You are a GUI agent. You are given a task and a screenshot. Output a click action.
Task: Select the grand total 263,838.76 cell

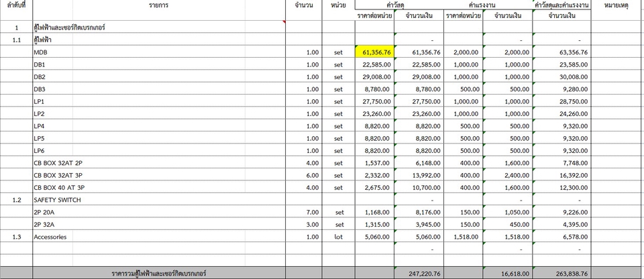coord(561,273)
